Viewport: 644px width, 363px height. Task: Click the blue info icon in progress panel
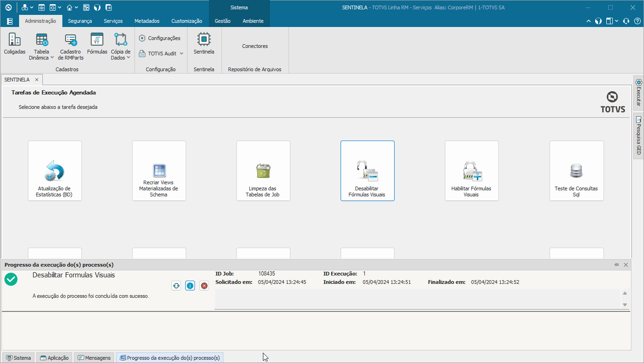[190, 286]
